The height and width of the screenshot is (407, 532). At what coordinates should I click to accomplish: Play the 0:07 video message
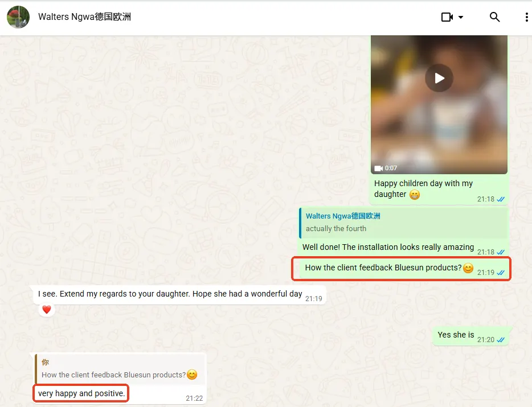439,78
